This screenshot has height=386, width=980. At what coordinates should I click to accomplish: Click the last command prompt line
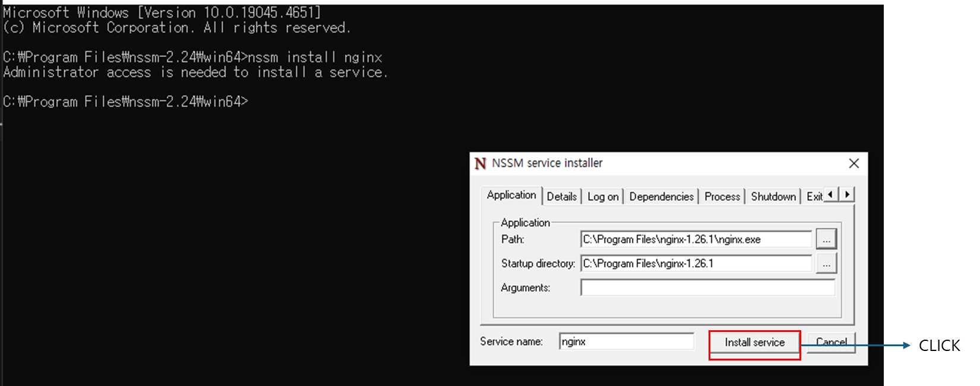click(x=125, y=102)
